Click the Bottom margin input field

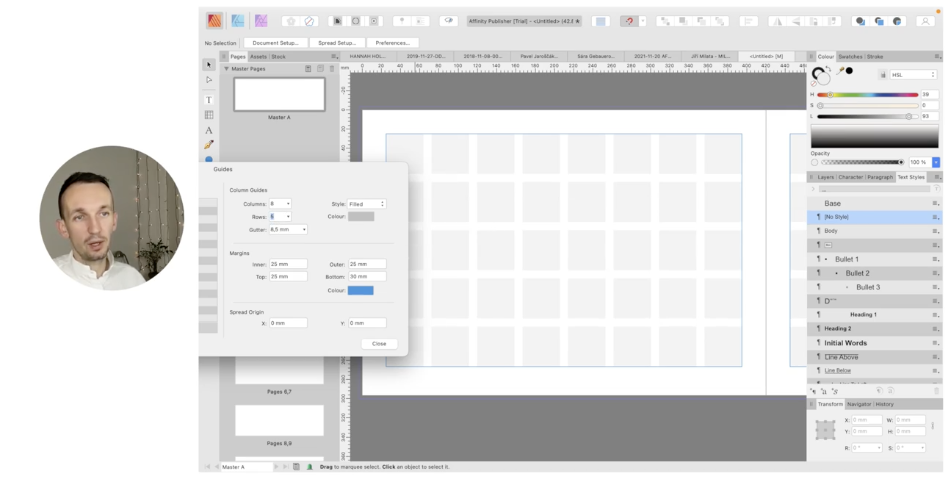(x=366, y=276)
